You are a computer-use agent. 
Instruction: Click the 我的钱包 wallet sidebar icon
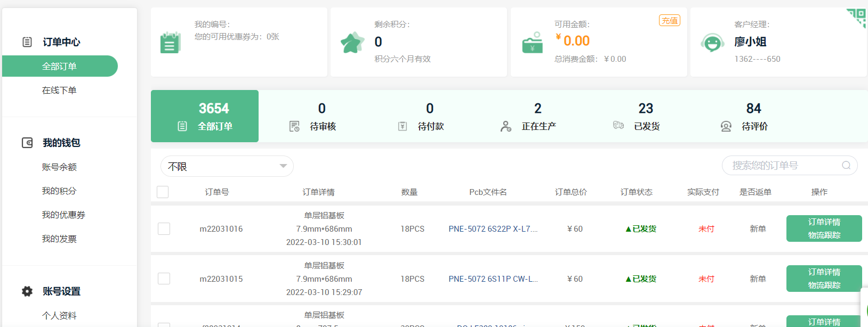pos(27,143)
